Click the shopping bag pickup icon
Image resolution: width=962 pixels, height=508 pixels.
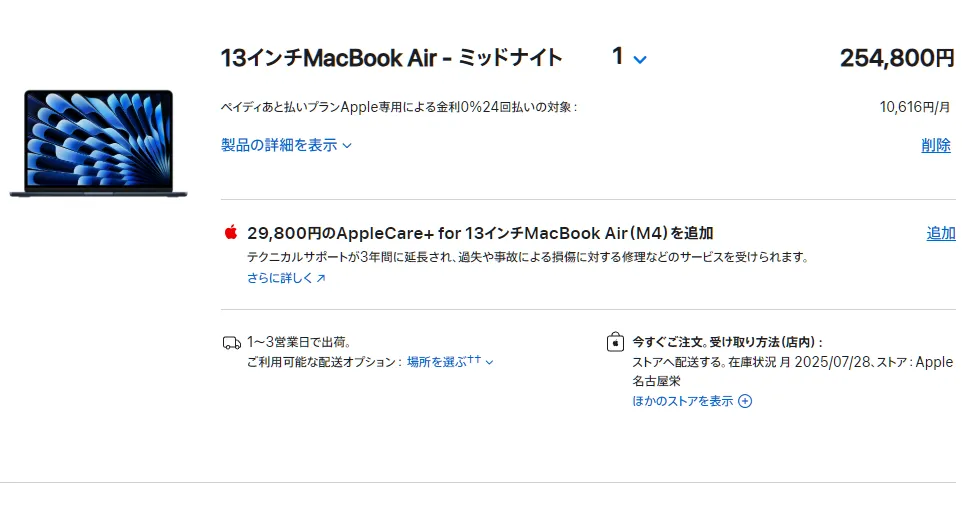[x=615, y=342]
